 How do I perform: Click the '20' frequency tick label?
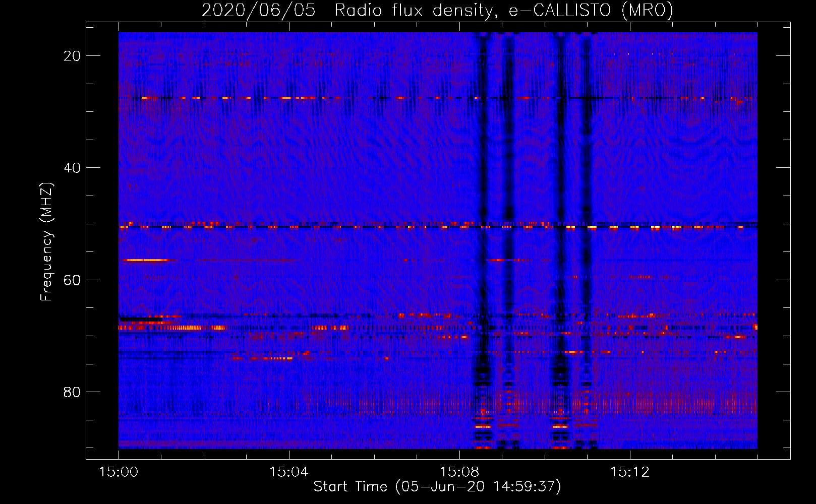click(72, 56)
